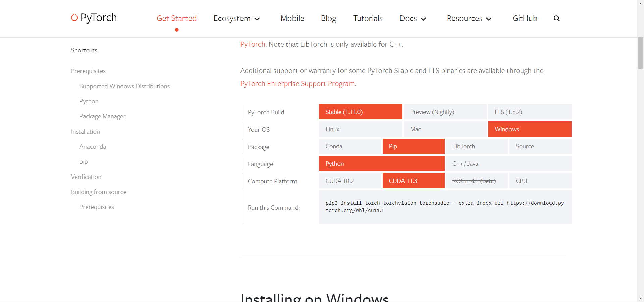Select the LTS (1.8.2) build
Viewport: 644px width, 302px height.
[x=530, y=112]
